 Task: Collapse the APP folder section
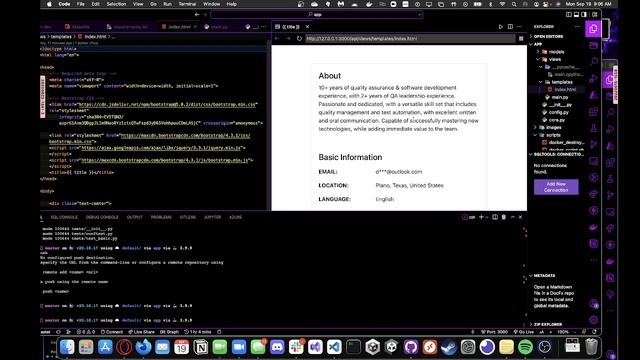pos(538,44)
